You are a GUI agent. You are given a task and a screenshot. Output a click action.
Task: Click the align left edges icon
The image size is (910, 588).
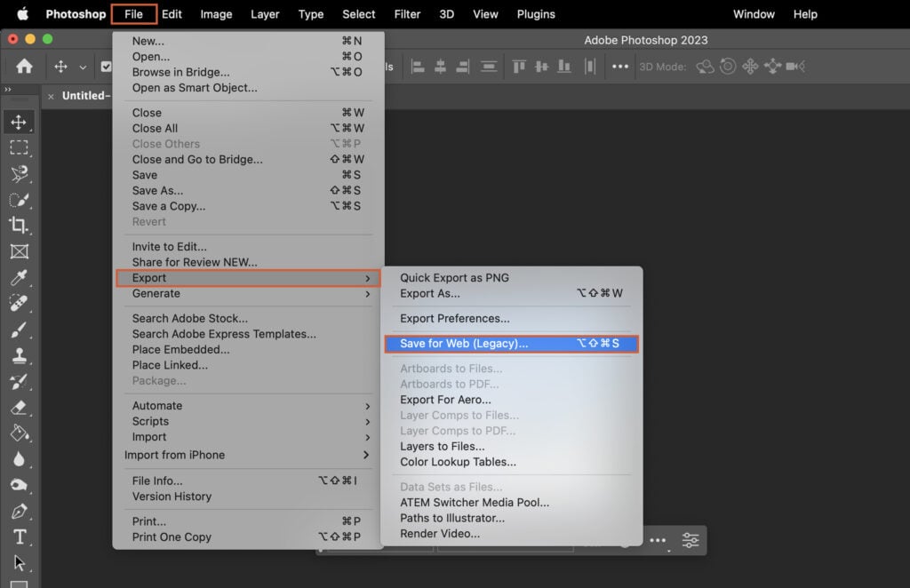click(416, 66)
